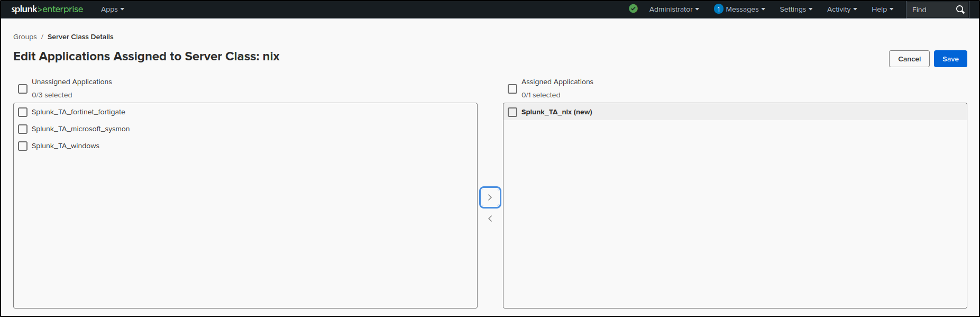Select all Unassigned Applications checkbox
Viewport: 980px width, 317px height.
[x=23, y=89]
